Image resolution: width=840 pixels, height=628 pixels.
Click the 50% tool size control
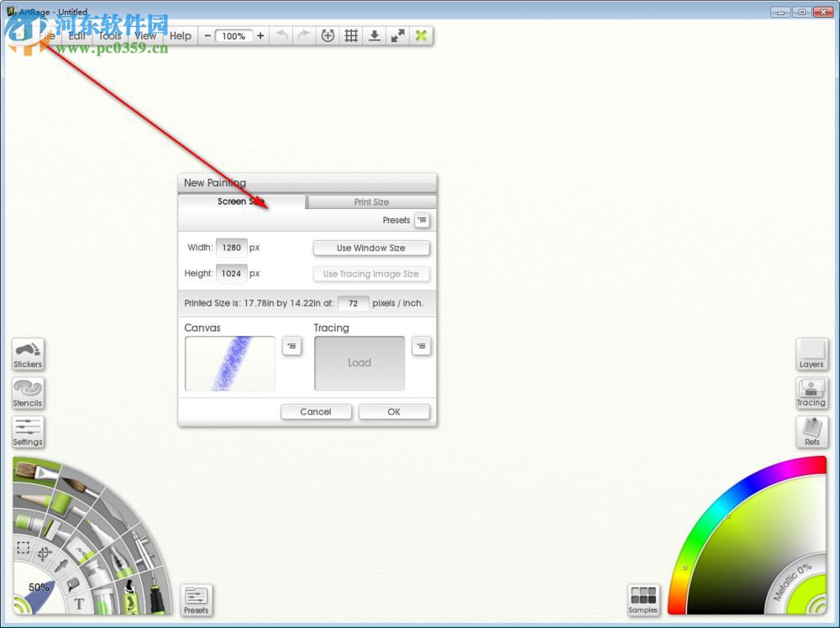pyautogui.click(x=39, y=587)
